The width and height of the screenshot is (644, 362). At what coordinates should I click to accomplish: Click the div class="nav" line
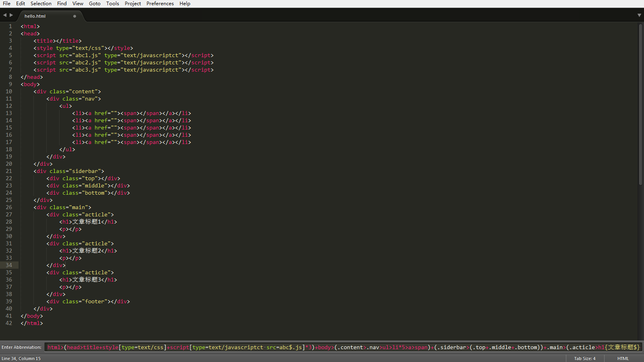[x=74, y=99]
